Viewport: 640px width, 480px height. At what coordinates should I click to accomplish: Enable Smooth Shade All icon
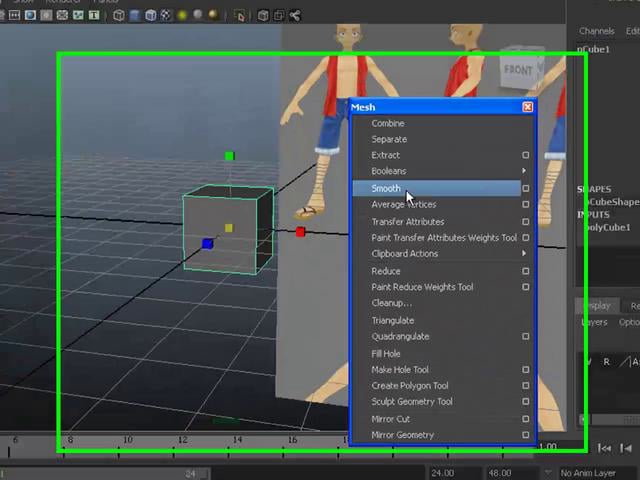(x=134, y=16)
